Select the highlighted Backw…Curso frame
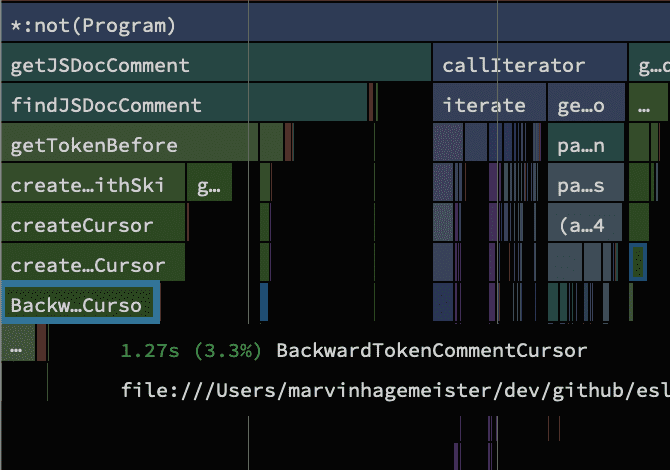 80,304
